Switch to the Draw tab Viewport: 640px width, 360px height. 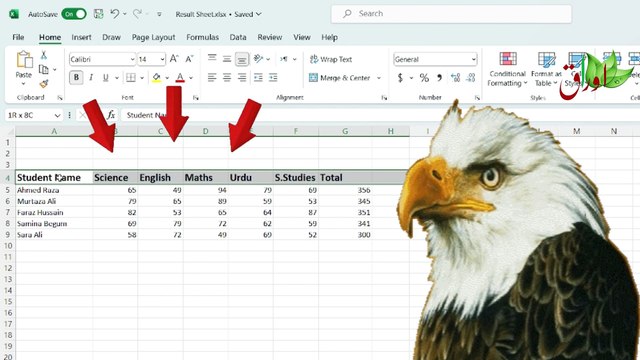point(111,37)
